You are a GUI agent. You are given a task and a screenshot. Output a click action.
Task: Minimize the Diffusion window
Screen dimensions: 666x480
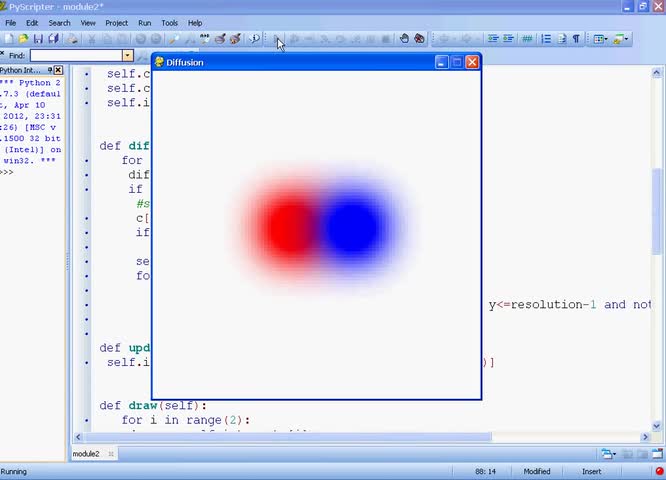[441, 62]
